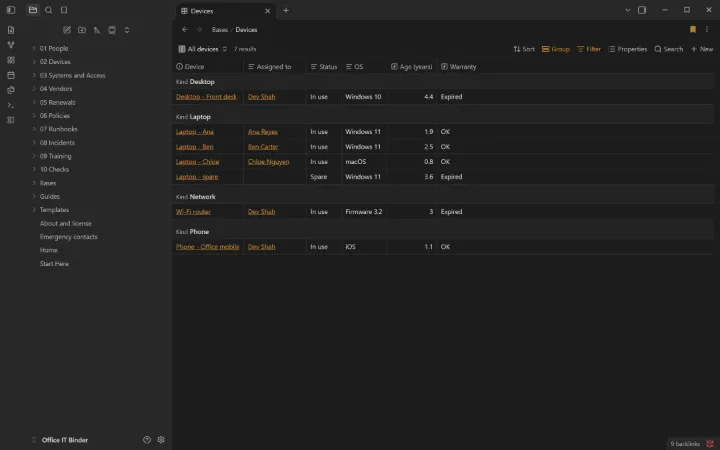
Task: Change file explorer sort order icon
Action: [97, 30]
